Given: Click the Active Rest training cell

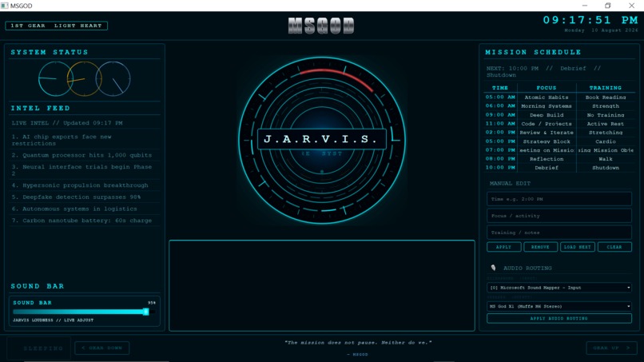Looking at the screenshot, I should [x=606, y=124].
